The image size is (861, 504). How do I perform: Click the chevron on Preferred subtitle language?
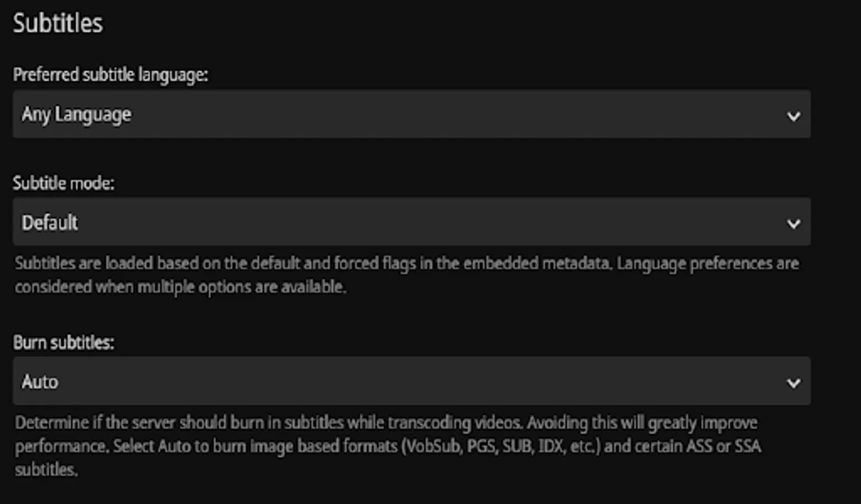pos(793,116)
